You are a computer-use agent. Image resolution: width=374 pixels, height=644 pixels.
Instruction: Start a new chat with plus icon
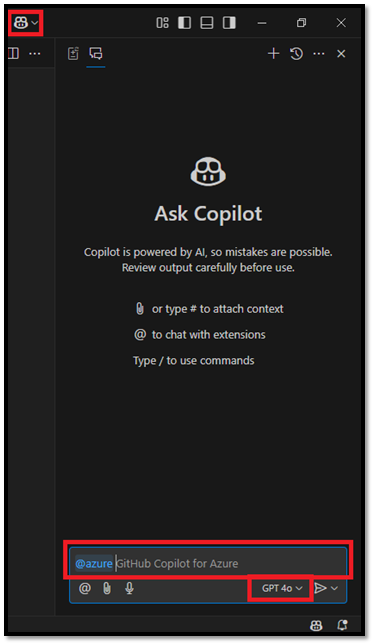coord(273,53)
